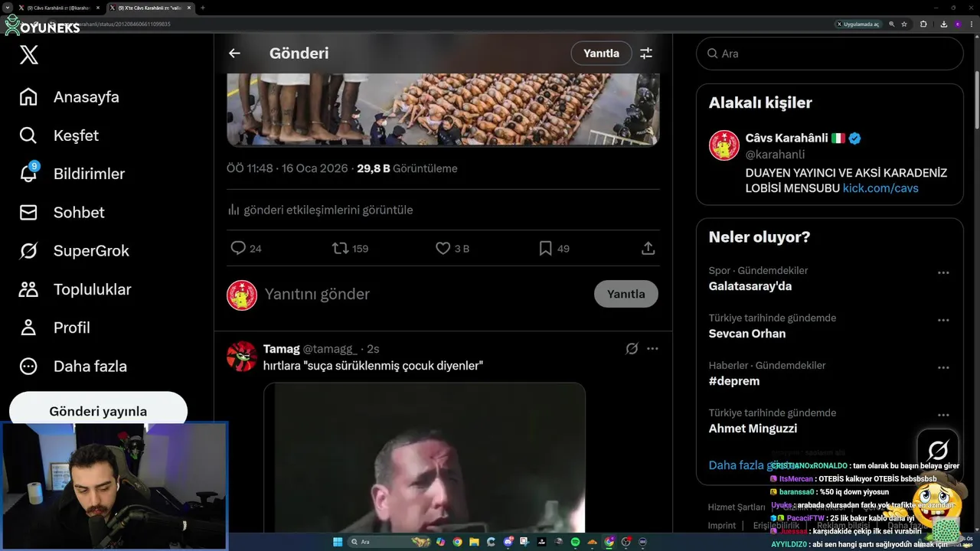Open Tamag's profile avatar
This screenshot has height=551, width=980.
[x=242, y=357]
